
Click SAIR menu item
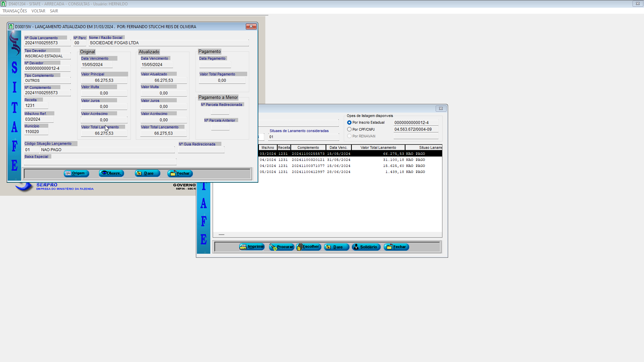pos(54,11)
